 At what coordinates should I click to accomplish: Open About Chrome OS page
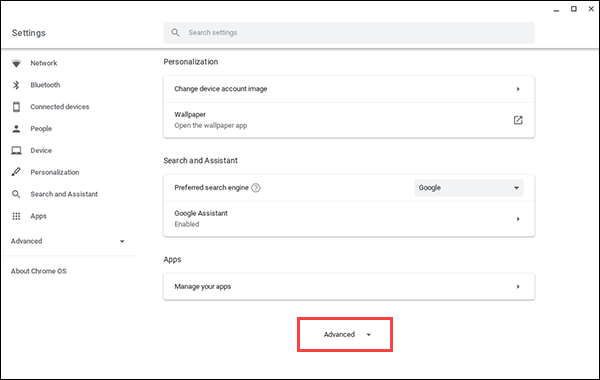coord(39,271)
